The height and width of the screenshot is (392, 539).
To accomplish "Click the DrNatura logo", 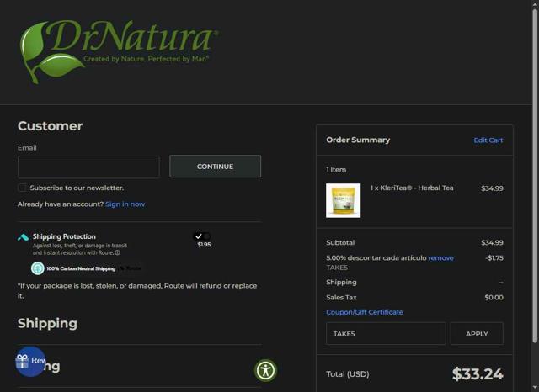I will 120,51.
